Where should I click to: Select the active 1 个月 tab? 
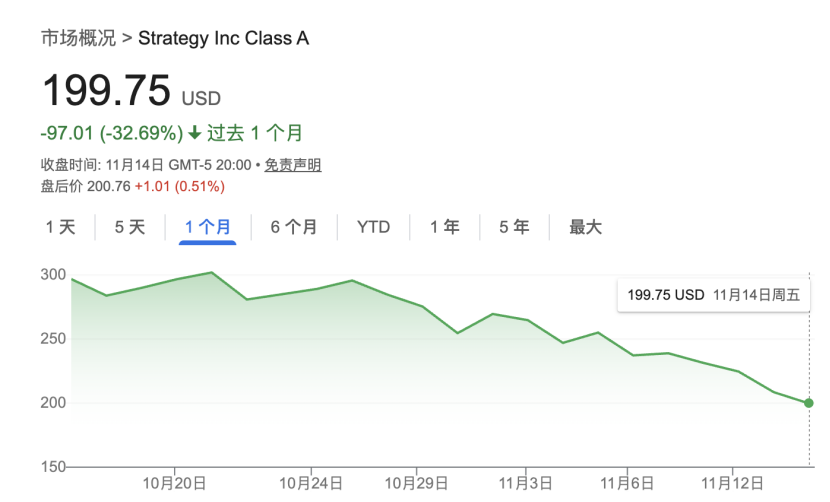click(x=208, y=227)
